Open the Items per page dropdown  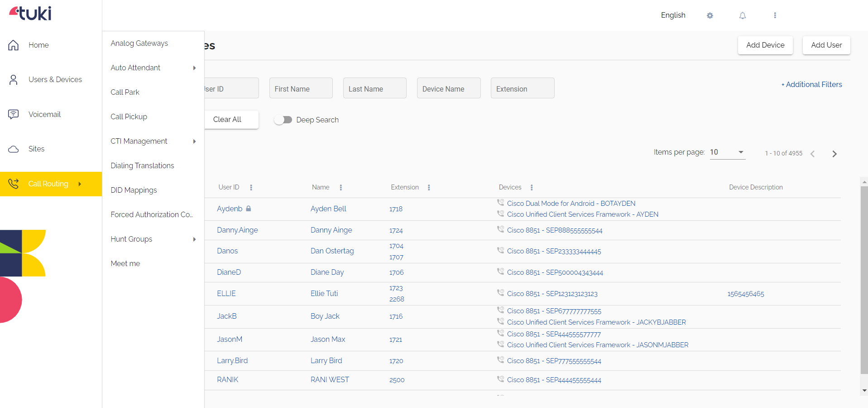tap(727, 152)
